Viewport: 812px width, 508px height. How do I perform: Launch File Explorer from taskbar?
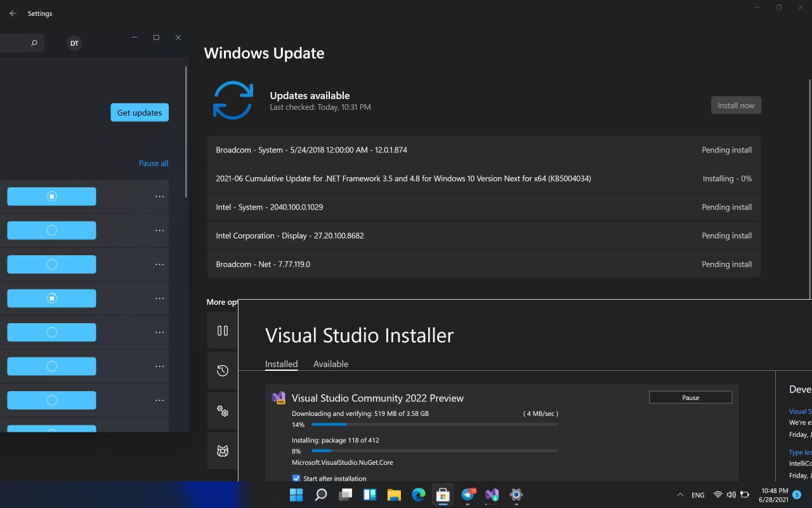click(394, 495)
